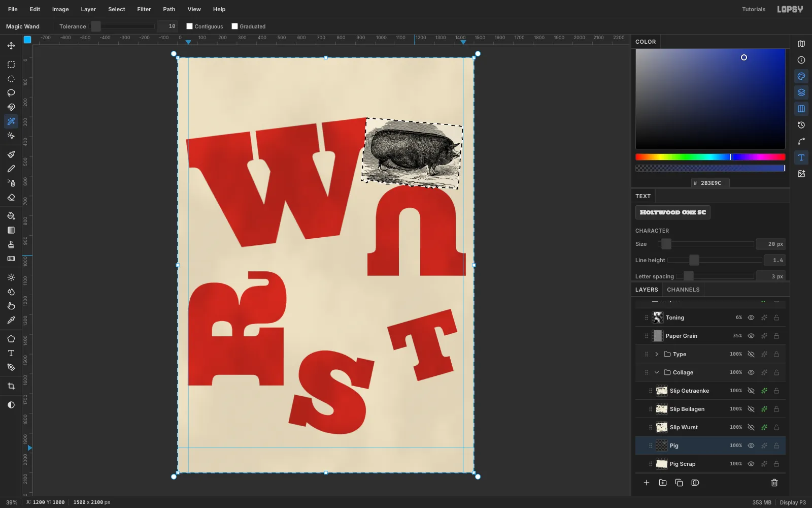The image size is (812, 508).
Task: Open the History panel icon
Action: [x=801, y=125]
